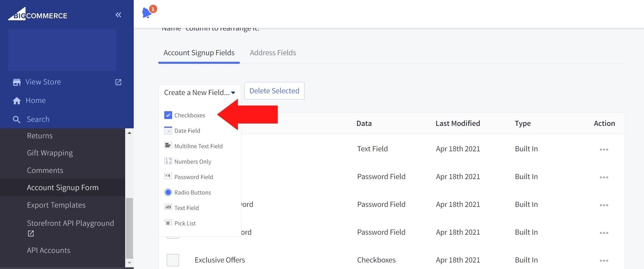Click the View Store storefront icon

coord(16,82)
